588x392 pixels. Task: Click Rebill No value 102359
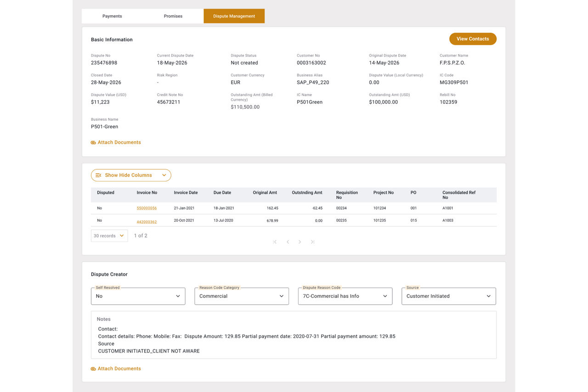click(448, 102)
